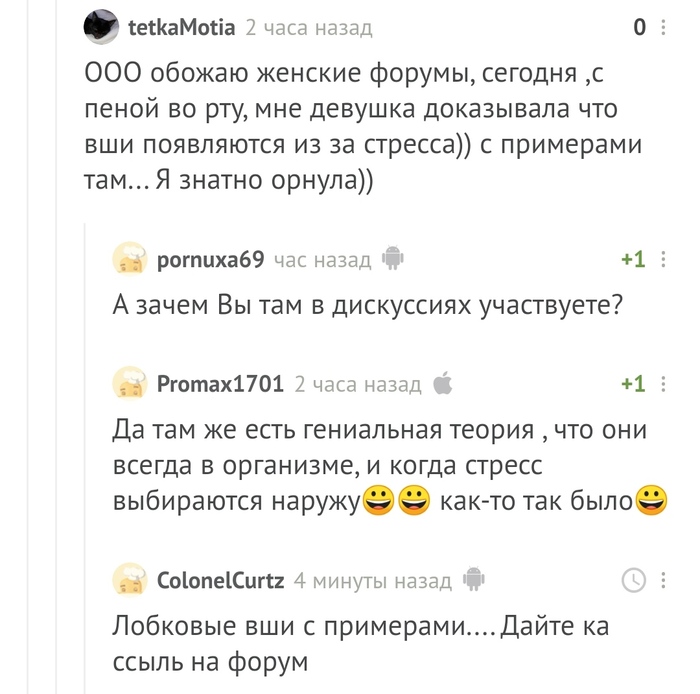
Task: Click the rating score on tetkaMotia's comment
Action: tap(639, 28)
